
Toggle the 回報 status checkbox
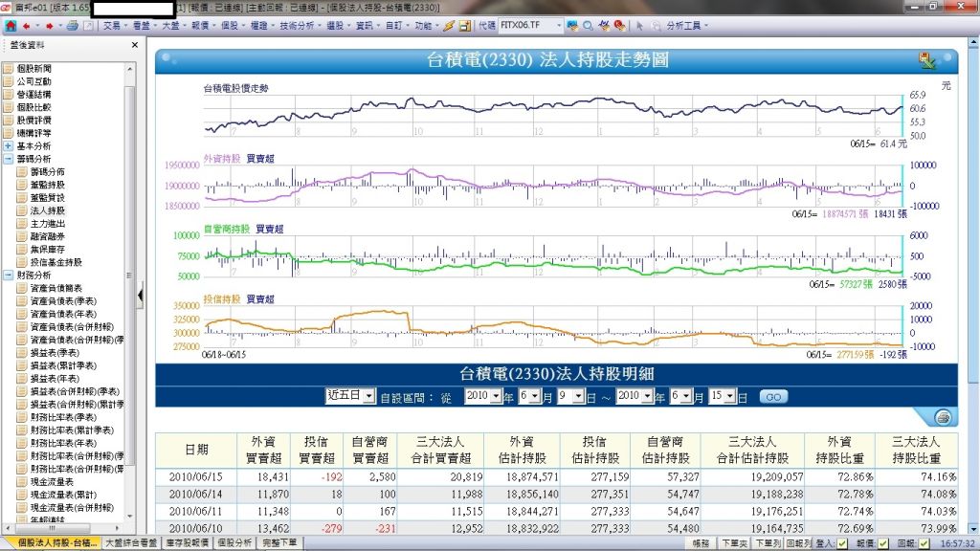pyautogui.click(x=924, y=543)
